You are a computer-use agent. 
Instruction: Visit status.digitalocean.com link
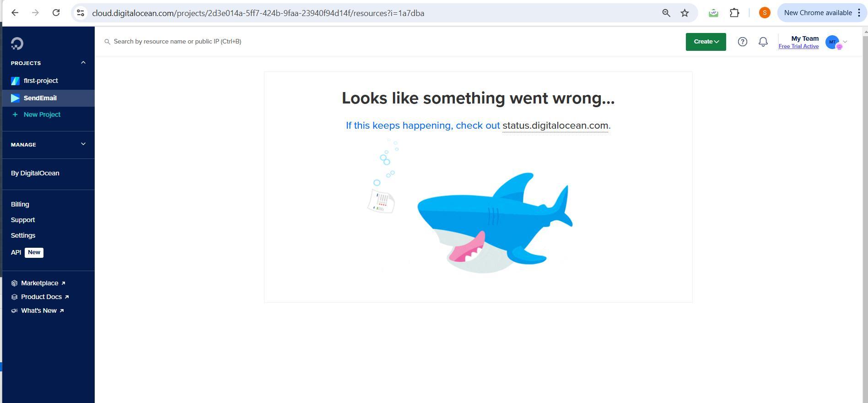[555, 125]
